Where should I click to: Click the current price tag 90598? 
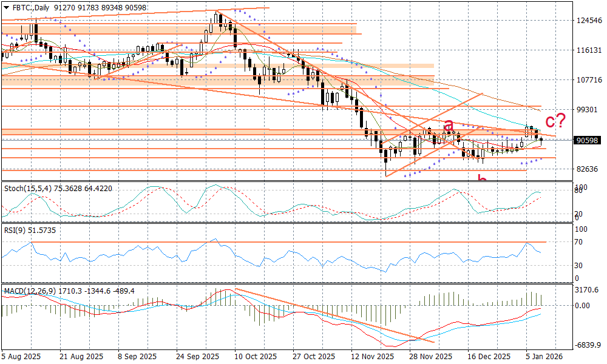tap(587, 140)
